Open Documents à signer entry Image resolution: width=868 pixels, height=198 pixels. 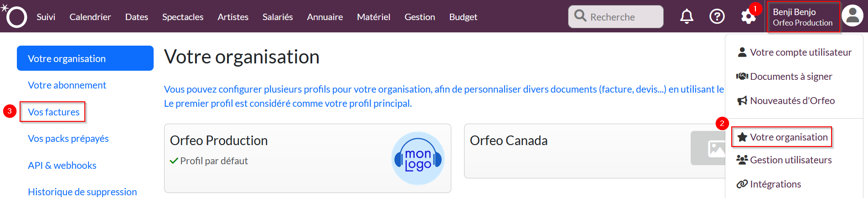click(790, 77)
